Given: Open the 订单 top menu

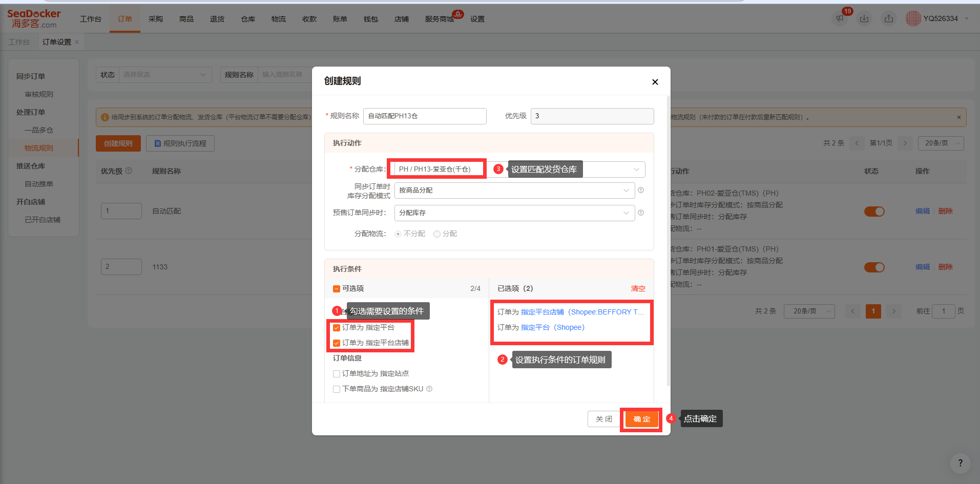Looking at the screenshot, I should point(124,19).
